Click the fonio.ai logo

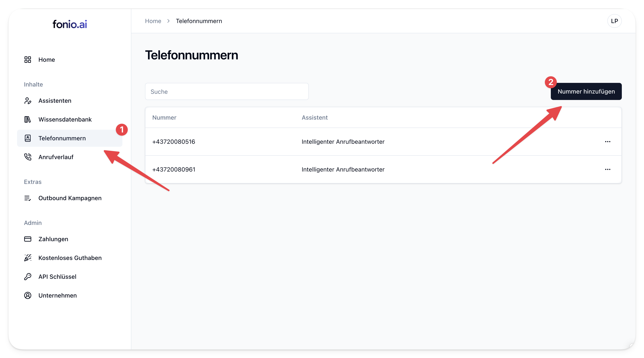point(70,24)
